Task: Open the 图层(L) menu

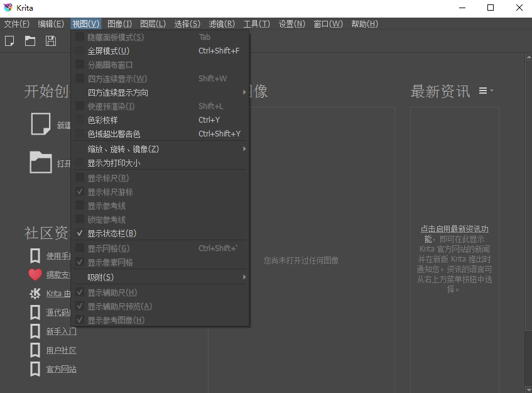Action: click(153, 24)
